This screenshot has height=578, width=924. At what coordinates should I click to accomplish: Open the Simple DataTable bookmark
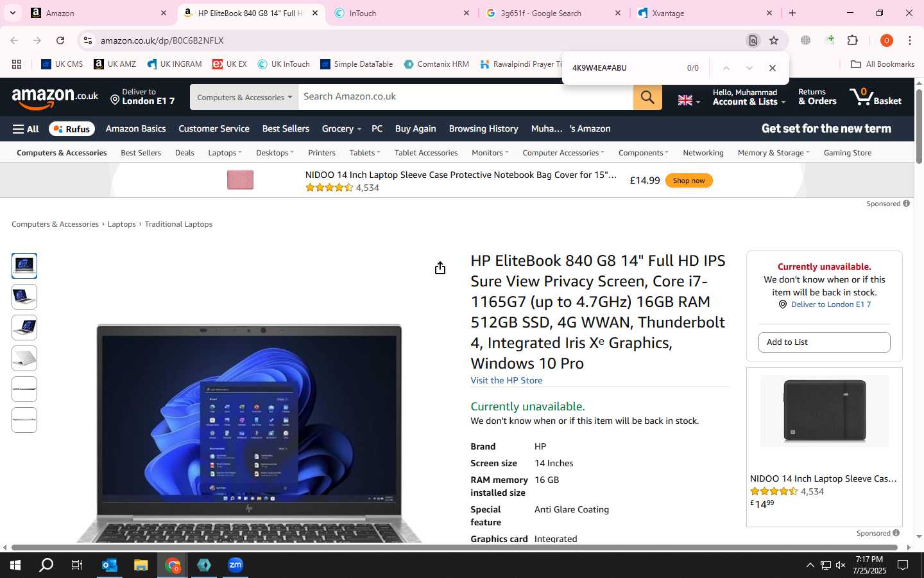(357, 64)
